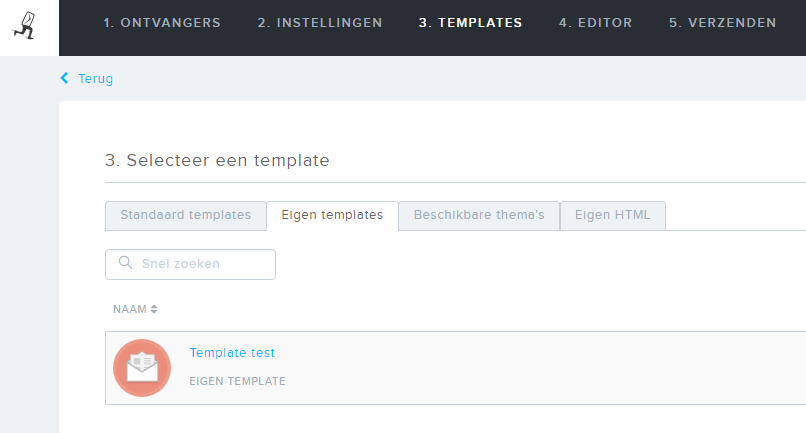Viewport: 806px width, 433px height.
Task: Click the '3. Selecteer een template' heading
Action: 217,160
